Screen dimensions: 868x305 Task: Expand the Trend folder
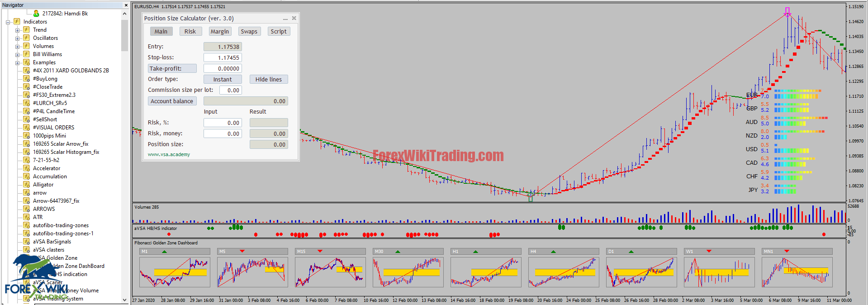click(17, 30)
